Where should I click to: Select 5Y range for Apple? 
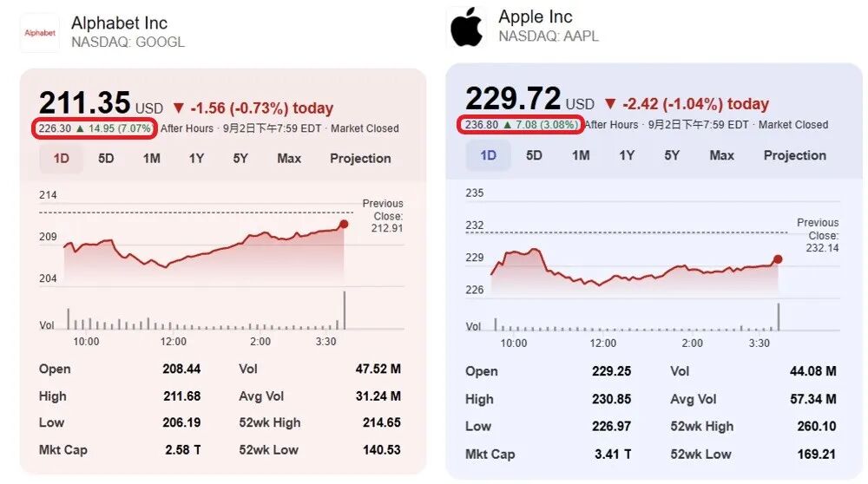(x=672, y=155)
